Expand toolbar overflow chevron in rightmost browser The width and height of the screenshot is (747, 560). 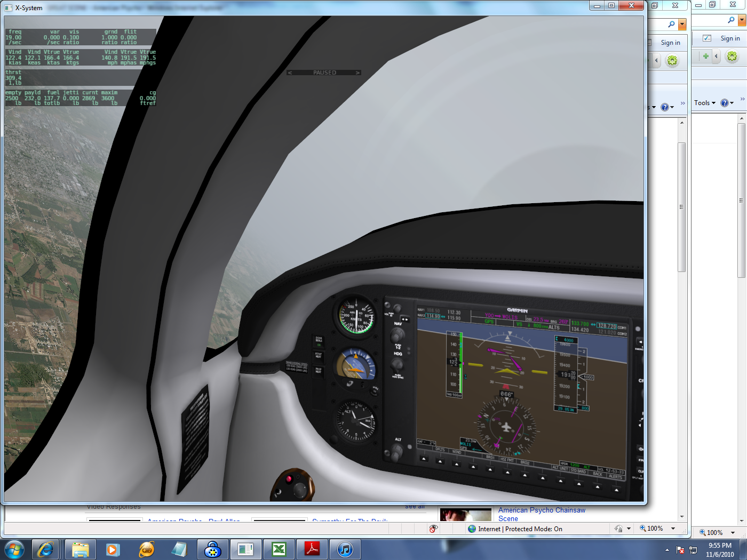point(742,99)
